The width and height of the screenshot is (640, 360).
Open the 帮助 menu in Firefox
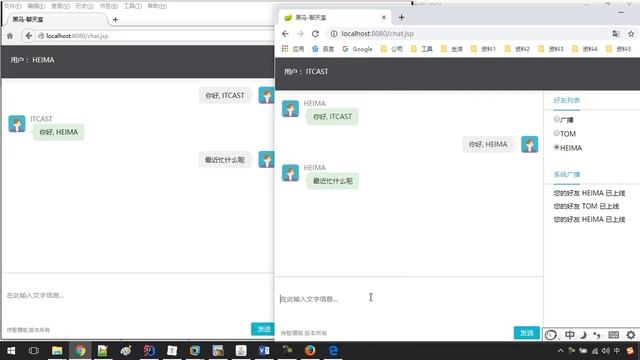pyautogui.click(x=157, y=6)
